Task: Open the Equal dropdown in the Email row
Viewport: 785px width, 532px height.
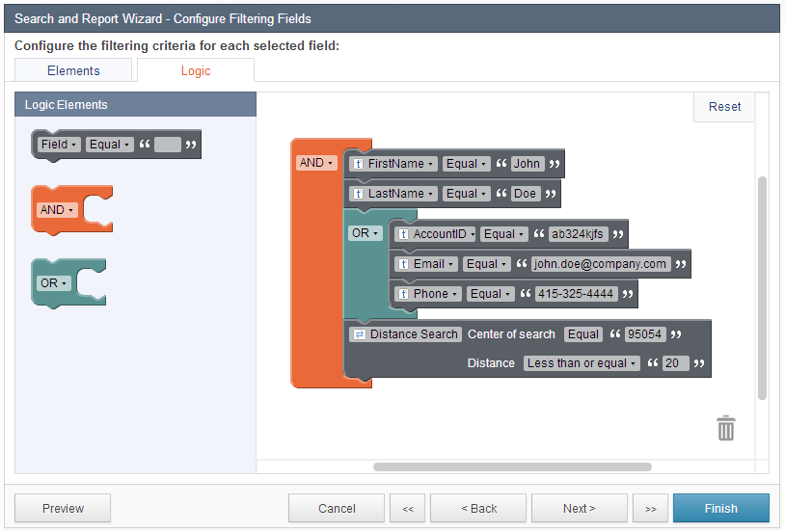Action: pyautogui.click(x=485, y=264)
